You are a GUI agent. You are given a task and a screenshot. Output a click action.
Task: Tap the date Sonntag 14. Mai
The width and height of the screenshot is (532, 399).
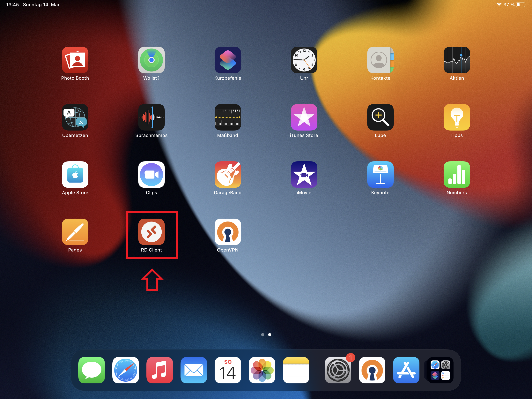tap(41, 4)
